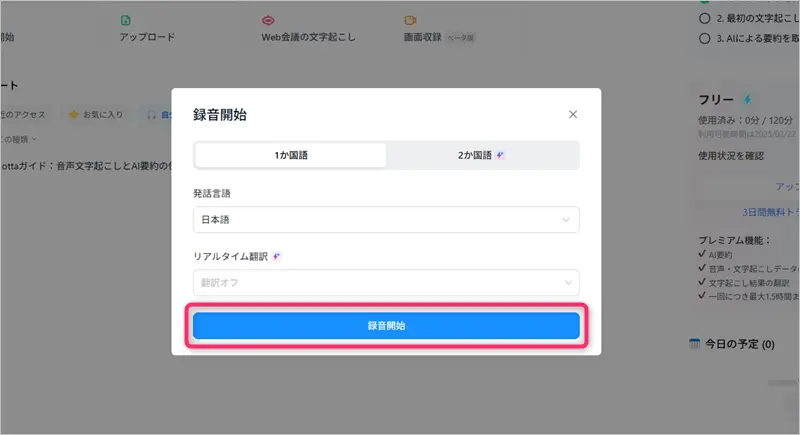Click the calendar icon by 今日の予定
The height and width of the screenshot is (435, 800).
[694, 344]
